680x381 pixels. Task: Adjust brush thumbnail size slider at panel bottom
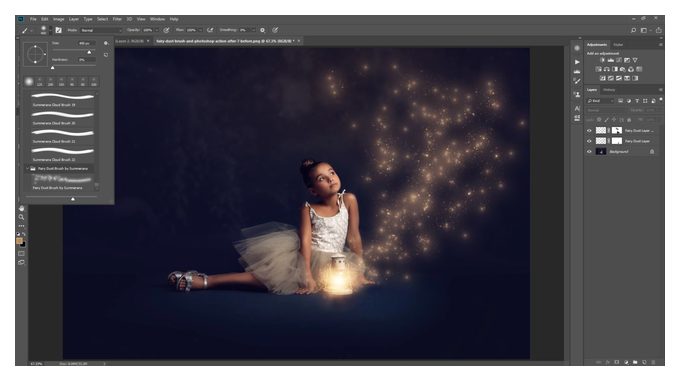pos(73,199)
